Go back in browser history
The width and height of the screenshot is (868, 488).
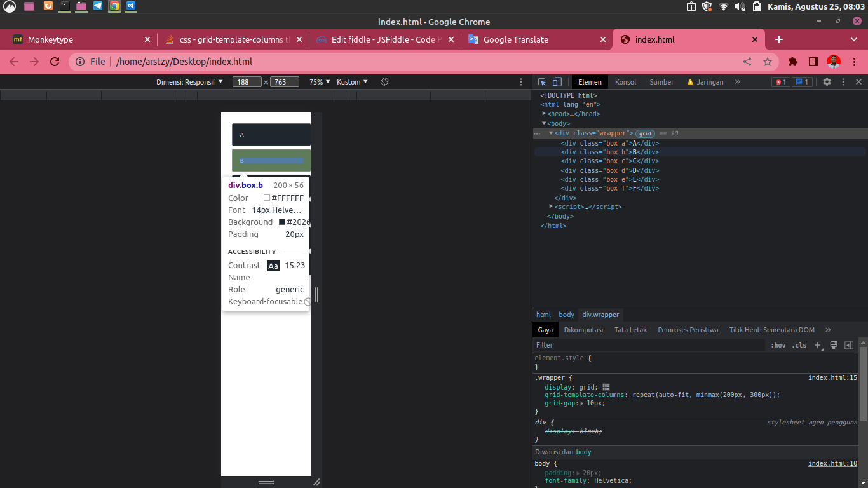pos(14,62)
